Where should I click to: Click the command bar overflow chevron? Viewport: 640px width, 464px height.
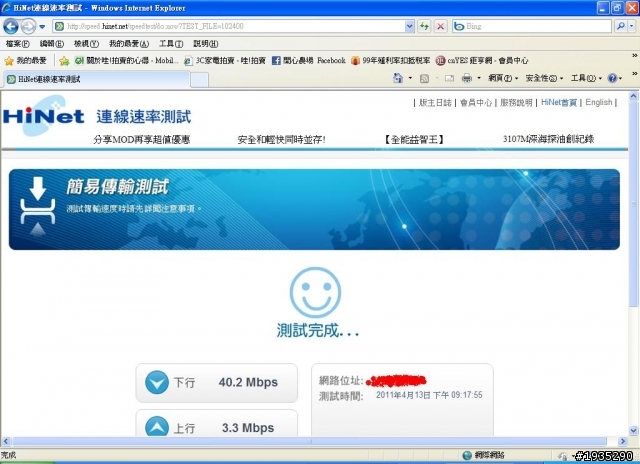click(x=635, y=73)
